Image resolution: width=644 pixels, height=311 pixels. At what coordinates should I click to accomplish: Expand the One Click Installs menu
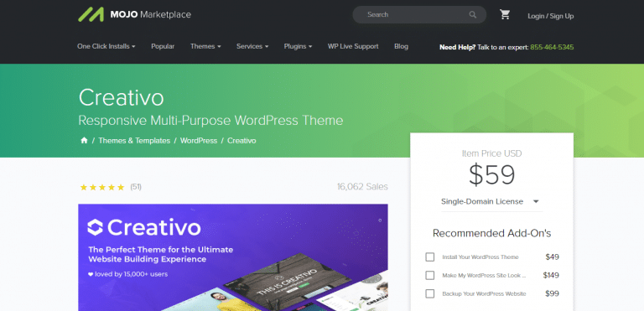[x=106, y=46]
